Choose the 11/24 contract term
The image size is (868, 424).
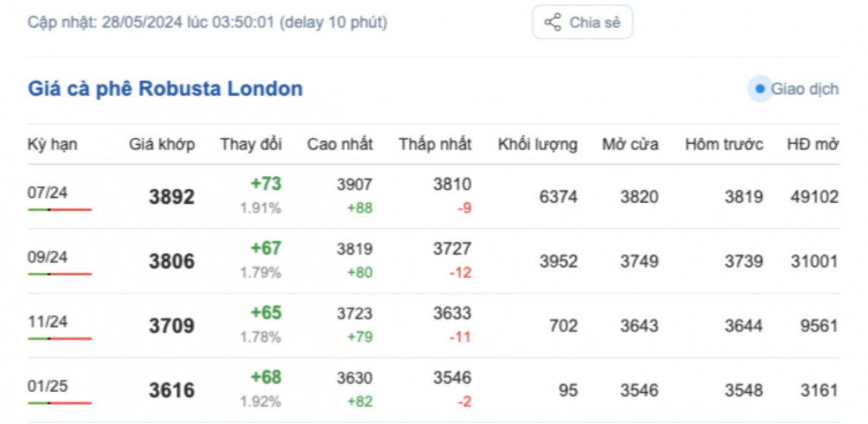pyautogui.click(x=48, y=322)
